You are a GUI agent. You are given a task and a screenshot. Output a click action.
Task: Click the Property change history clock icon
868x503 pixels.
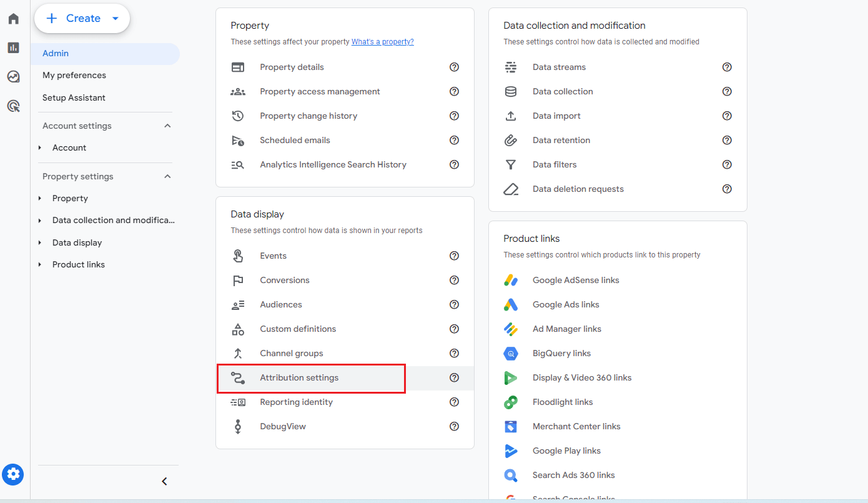(238, 116)
